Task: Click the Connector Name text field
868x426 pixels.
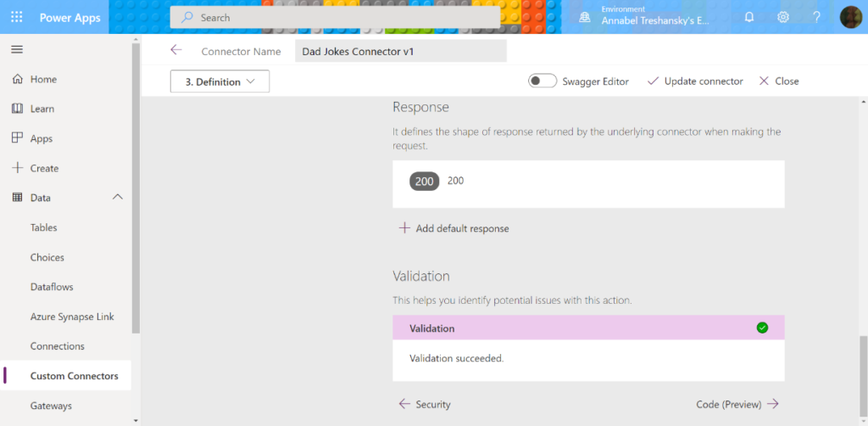Action: 400,51
